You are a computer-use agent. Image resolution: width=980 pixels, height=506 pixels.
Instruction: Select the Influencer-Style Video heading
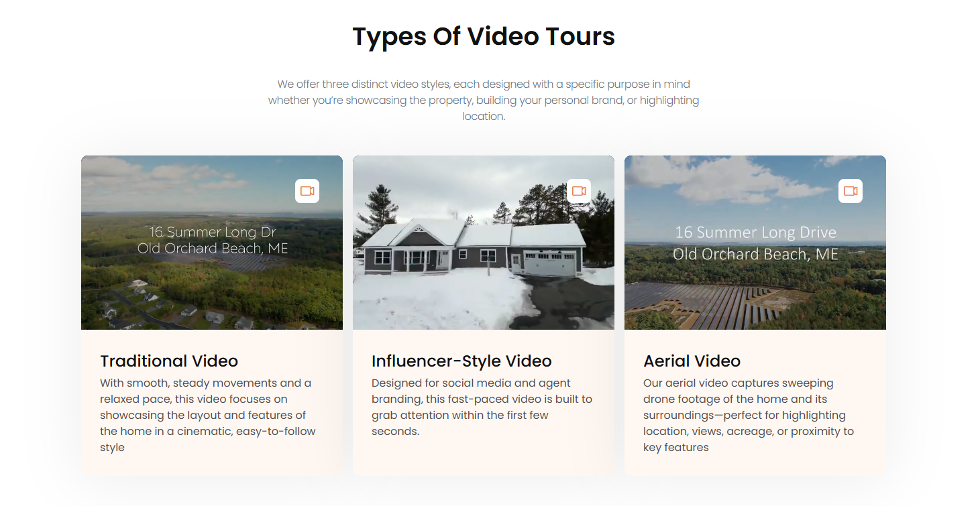[x=461, y=361]
